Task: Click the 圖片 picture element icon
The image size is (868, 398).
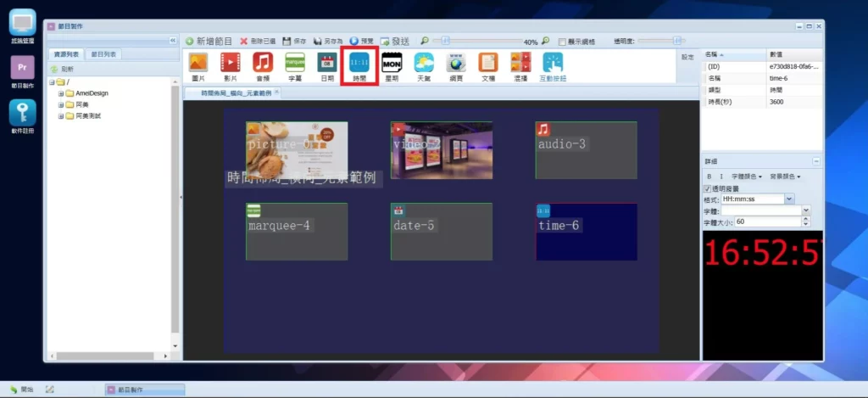Action: 198,64
